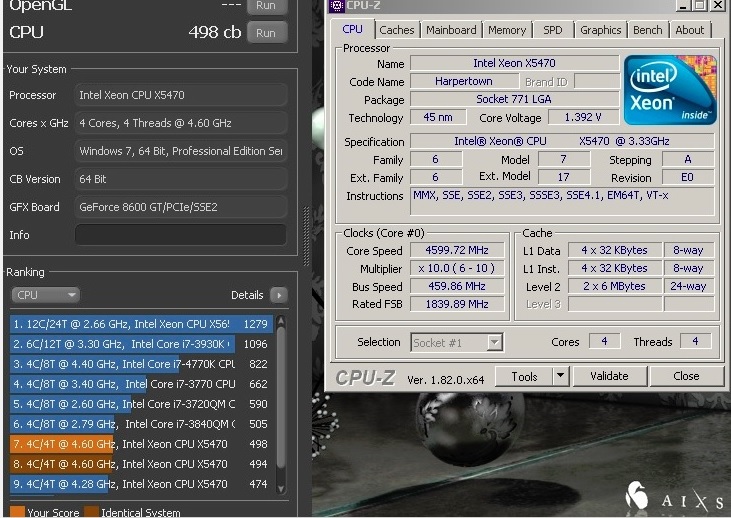Click the Validate button in CPU-Z
Image resolution: width=731 pixels, height=518 pixels.
pyautogui.click(x=609, y=376)
